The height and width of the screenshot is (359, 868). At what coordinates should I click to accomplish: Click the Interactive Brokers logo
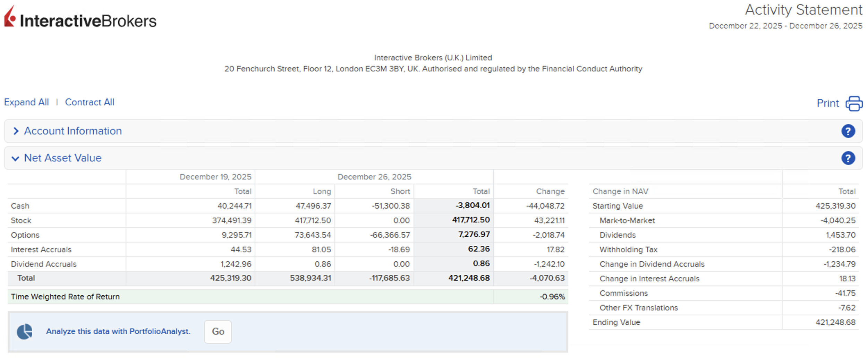tap(80, 17)
